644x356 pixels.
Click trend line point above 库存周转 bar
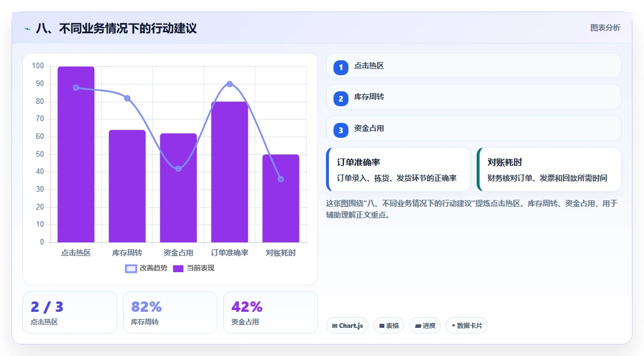tap(127, 98)
